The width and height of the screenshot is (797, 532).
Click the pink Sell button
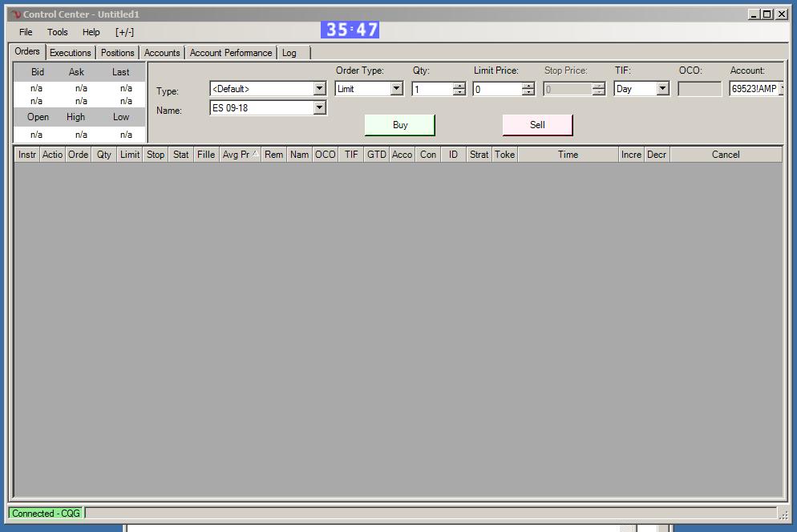tap(537, 125)
